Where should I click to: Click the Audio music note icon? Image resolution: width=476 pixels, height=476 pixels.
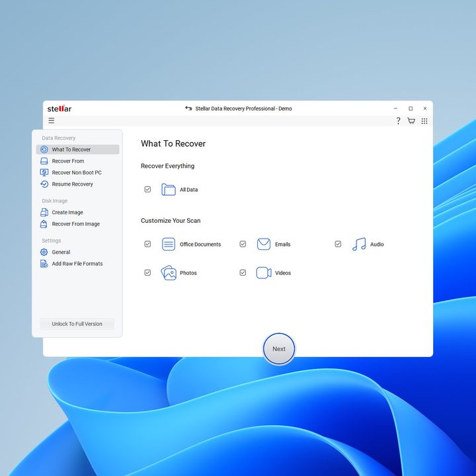click(359, 244)
